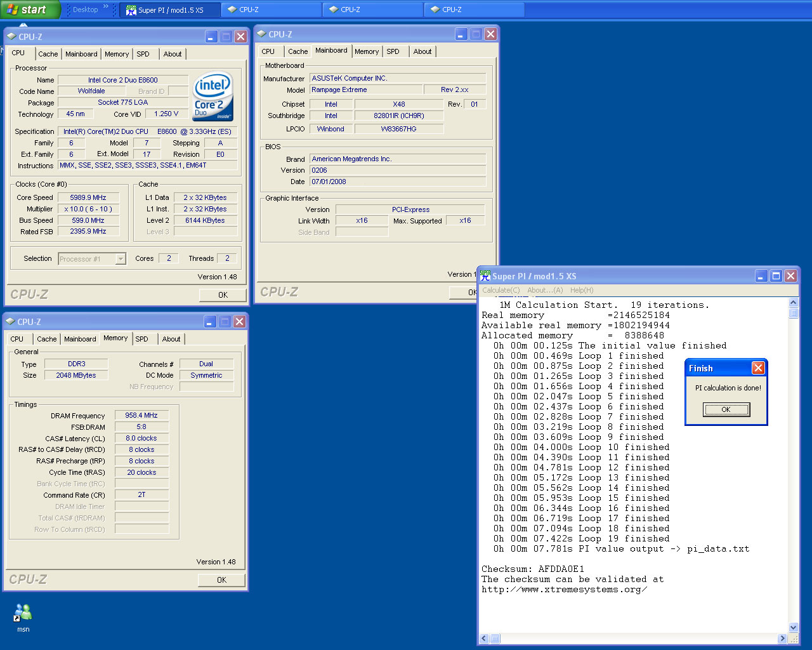Click the Socket 775 LGA package field

[123, 103]
